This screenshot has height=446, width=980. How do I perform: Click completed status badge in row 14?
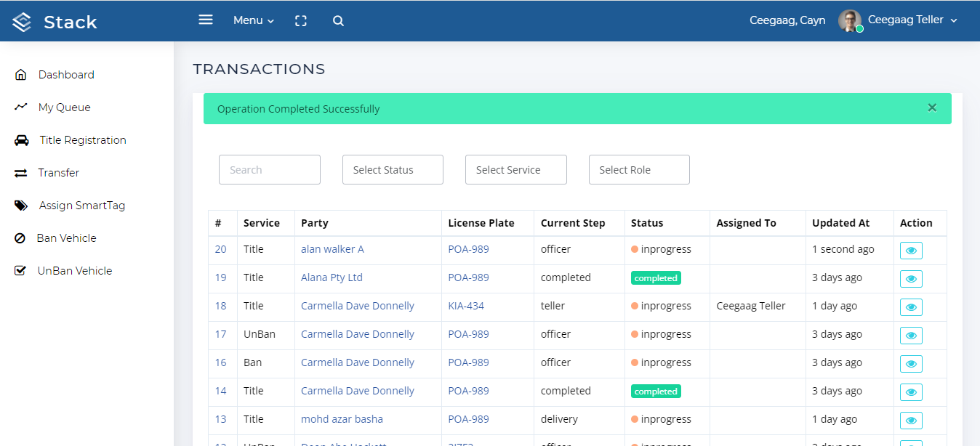(656, 391)
